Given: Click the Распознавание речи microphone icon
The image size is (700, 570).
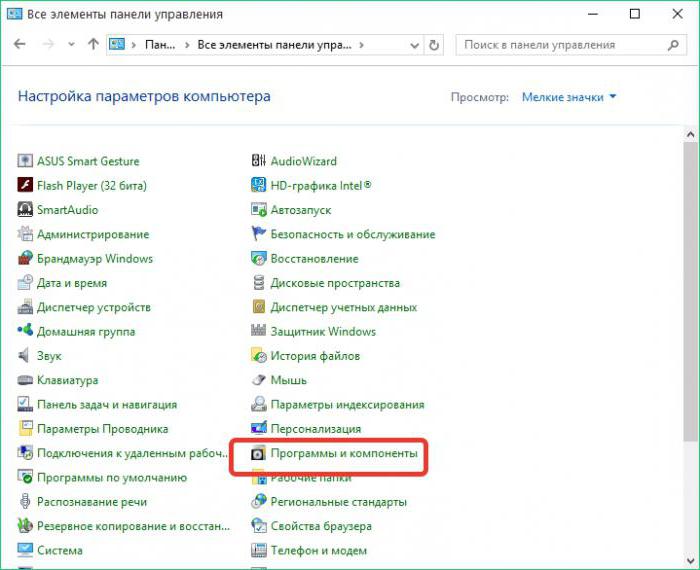Looking at the screenshot, I should 25,501.
